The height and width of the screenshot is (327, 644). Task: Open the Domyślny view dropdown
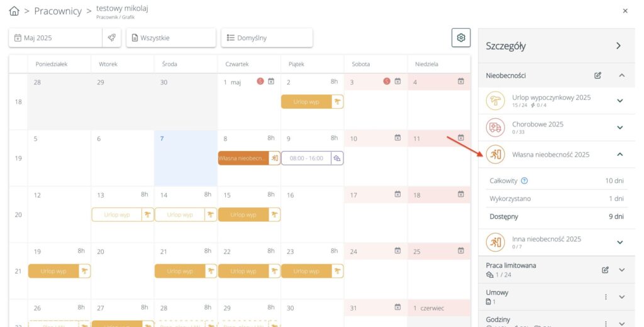click(x=267, y=38)
